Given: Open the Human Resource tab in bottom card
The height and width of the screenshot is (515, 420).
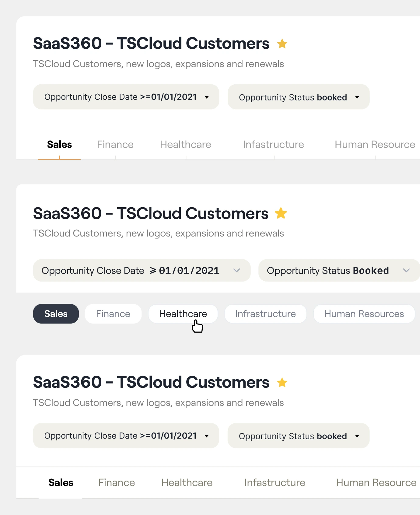Looking at the screenshot, I should tap(376, 483).
